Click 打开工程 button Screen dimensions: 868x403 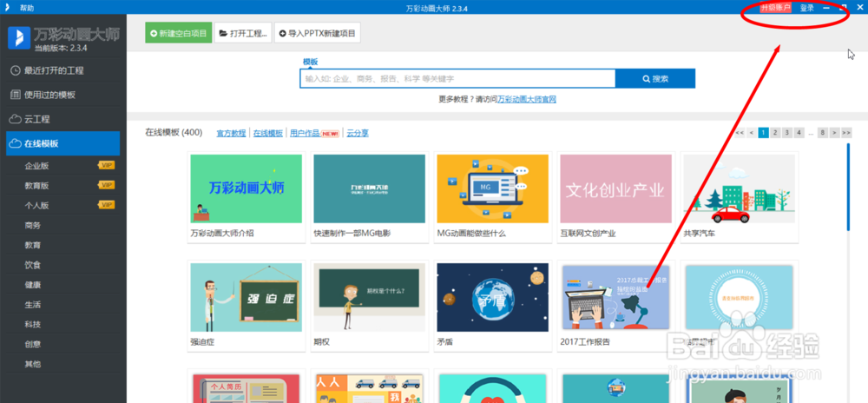(243, 33)
